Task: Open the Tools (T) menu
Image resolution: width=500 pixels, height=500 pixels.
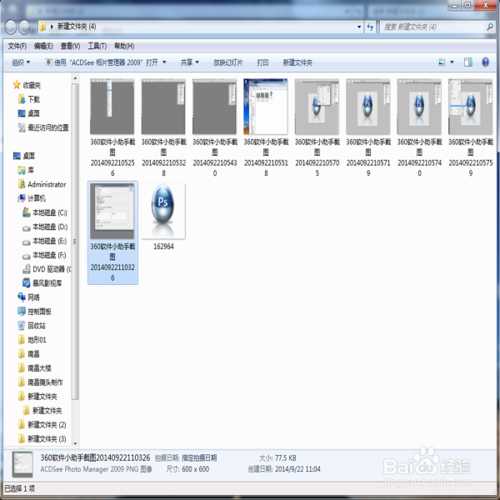Action: click(x=97, y=46)
